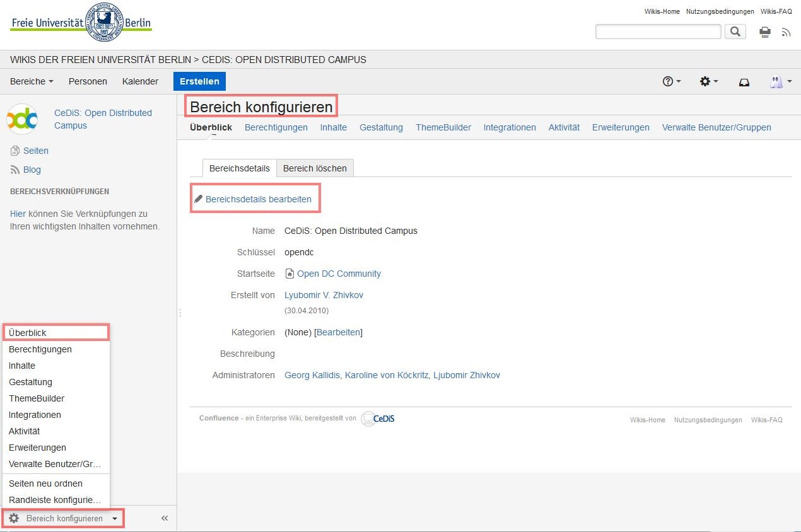Open the user profile avatar menu
Viewport: 801px width, 532px height.
pos(780,81)
